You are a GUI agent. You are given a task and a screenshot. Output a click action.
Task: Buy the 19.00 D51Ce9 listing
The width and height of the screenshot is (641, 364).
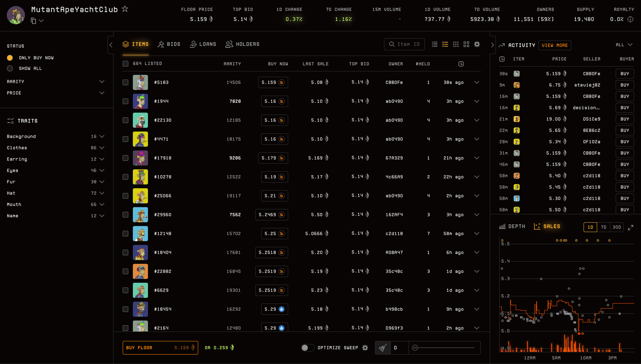[x=625, y=119]
